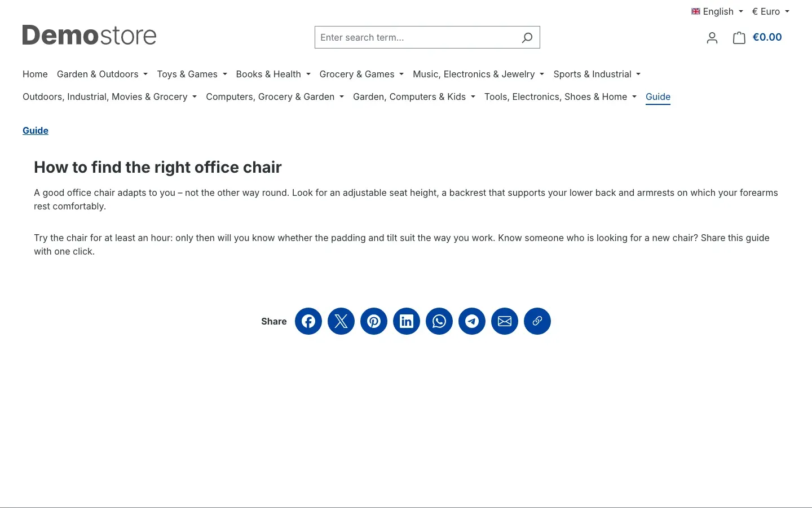The image size is (812, 508).
Task: Open Tools, Electronics, Shoes & Home menu
Action: point(560,97)
